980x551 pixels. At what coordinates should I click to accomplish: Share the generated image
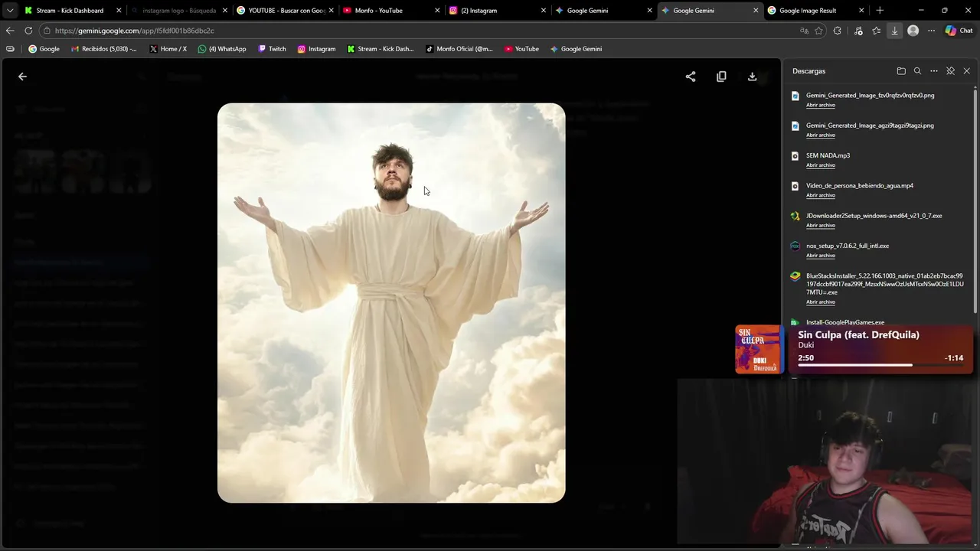click(x=691, y=77)
